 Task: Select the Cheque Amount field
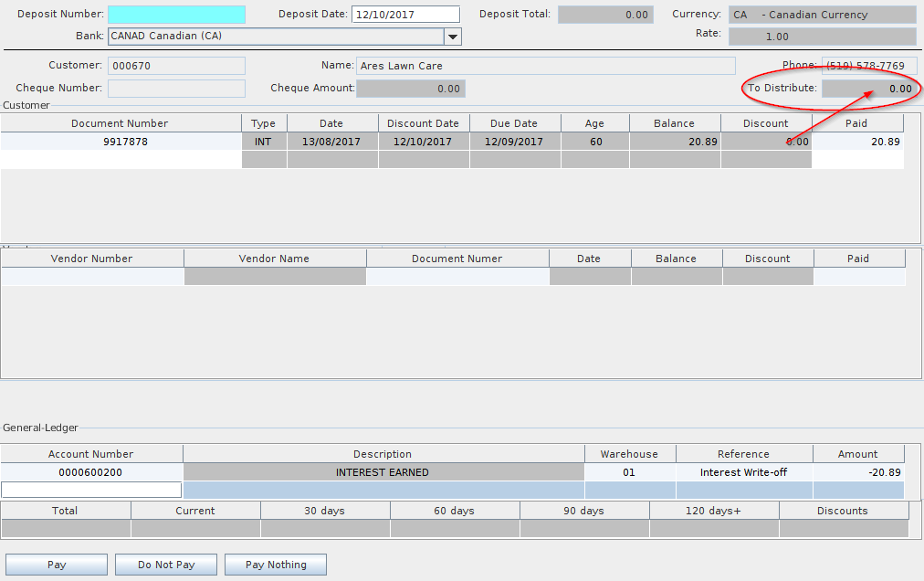point(411,89)
